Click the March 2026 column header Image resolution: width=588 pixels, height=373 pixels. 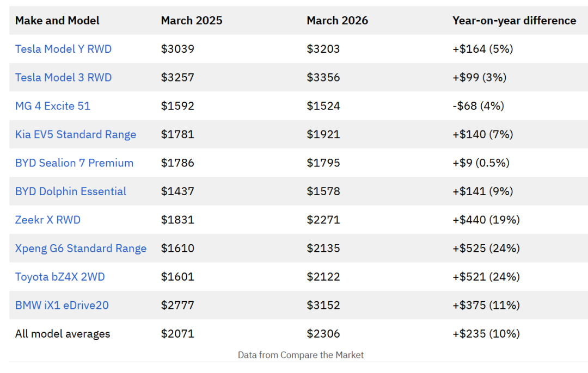338,21
